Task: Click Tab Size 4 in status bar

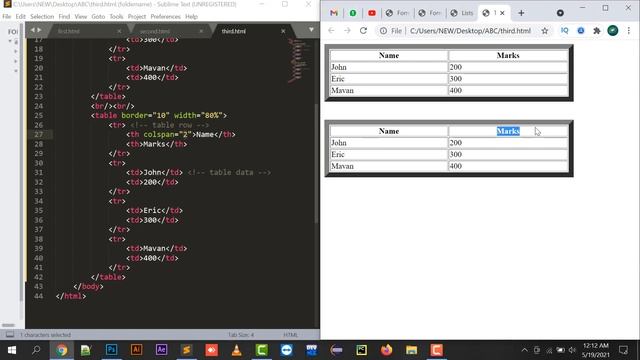Action: coord(241,335)
